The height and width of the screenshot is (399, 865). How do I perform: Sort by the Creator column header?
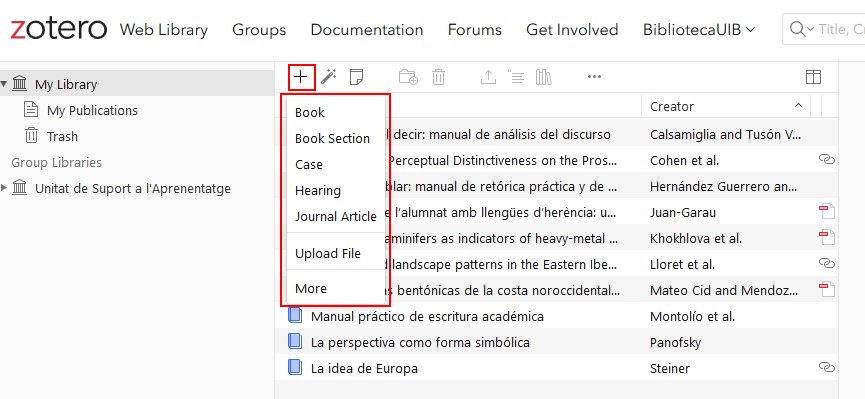tap(726, 106)
